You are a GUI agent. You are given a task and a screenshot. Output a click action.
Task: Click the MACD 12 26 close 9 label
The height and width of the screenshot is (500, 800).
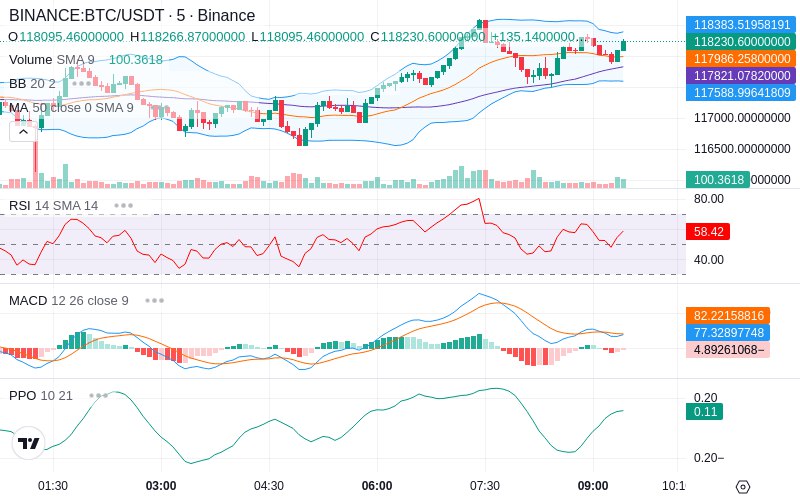pyautogui.click(x=68, y=301)
